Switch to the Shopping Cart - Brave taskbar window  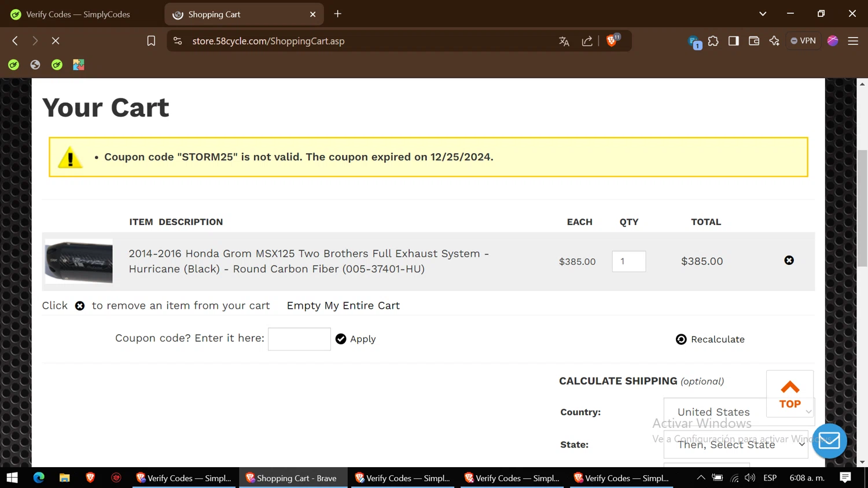pyautogui.click(x=293, y=478)
